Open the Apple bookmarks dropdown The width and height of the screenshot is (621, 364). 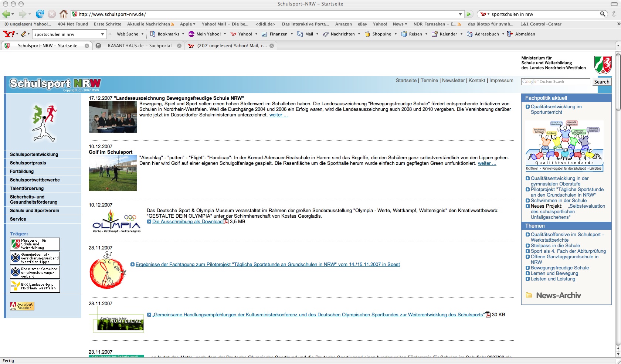(x=188, y=24)
